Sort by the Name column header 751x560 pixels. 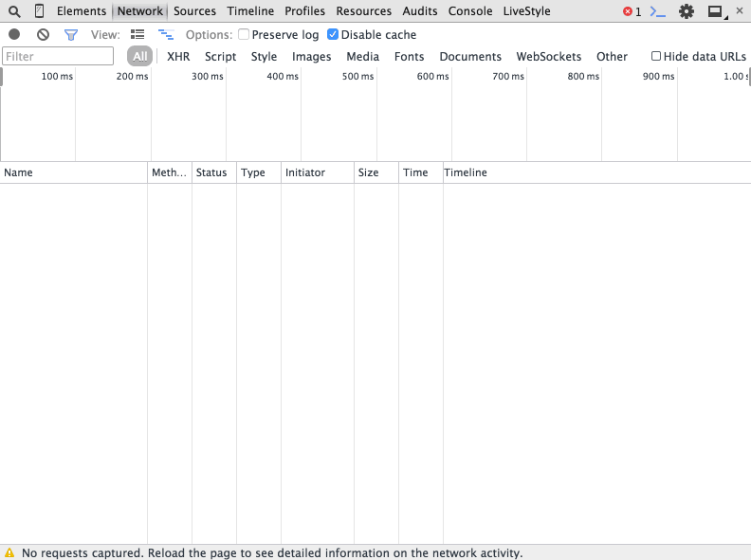tap(74, 172)
